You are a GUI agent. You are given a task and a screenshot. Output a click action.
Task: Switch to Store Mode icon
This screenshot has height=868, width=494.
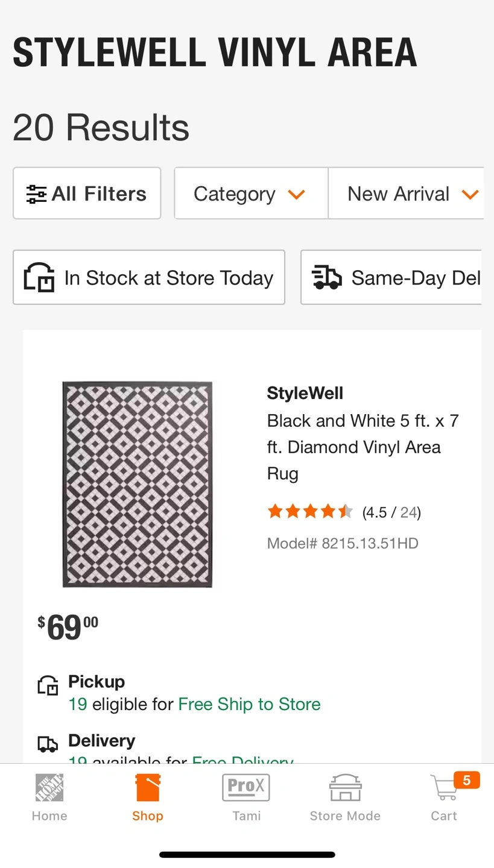[x=345, y=787]
